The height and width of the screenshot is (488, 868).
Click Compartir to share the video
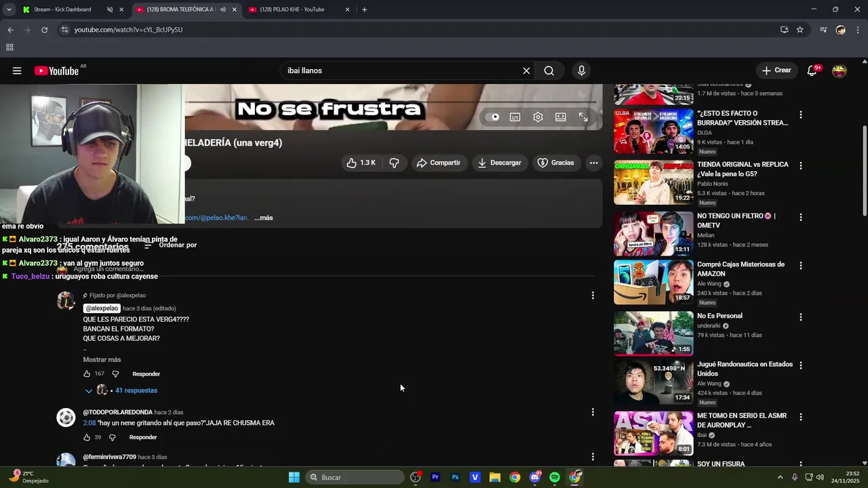coord(439,163)
